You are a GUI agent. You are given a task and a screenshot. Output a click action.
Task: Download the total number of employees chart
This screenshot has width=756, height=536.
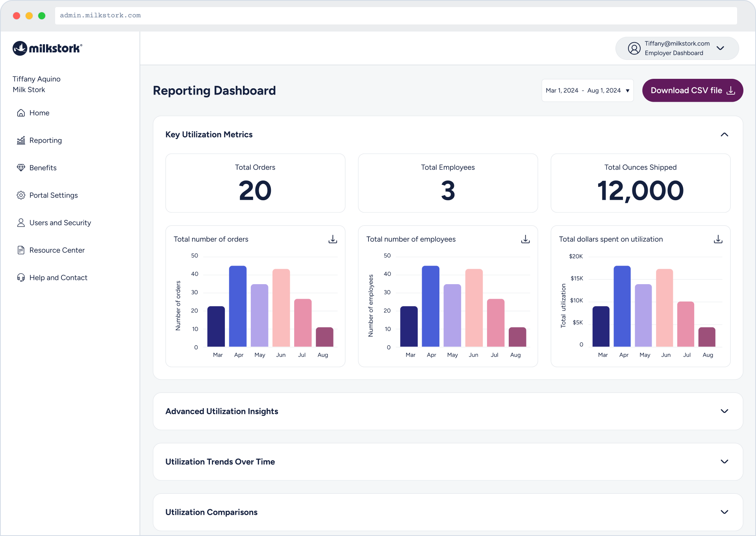[x=525, y=239]
